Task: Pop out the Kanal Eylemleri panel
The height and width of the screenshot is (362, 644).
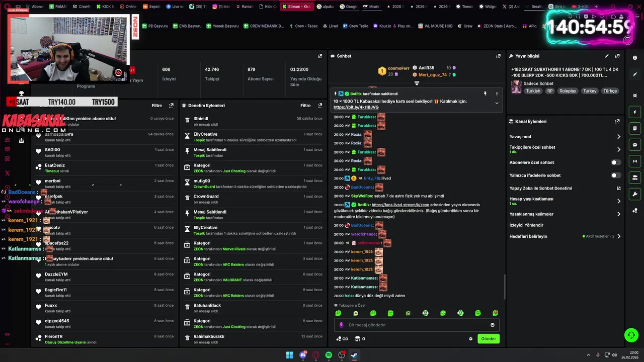Action: pyautogui.click(x=617, y=121)
